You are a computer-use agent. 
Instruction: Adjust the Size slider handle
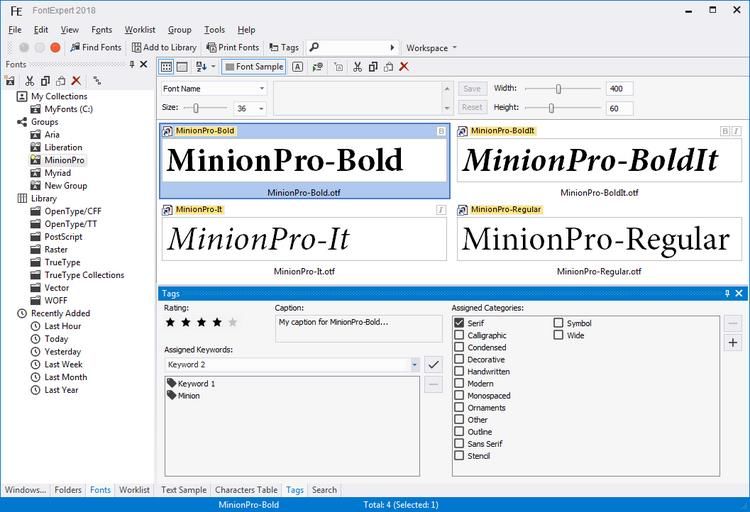(196, 108)
